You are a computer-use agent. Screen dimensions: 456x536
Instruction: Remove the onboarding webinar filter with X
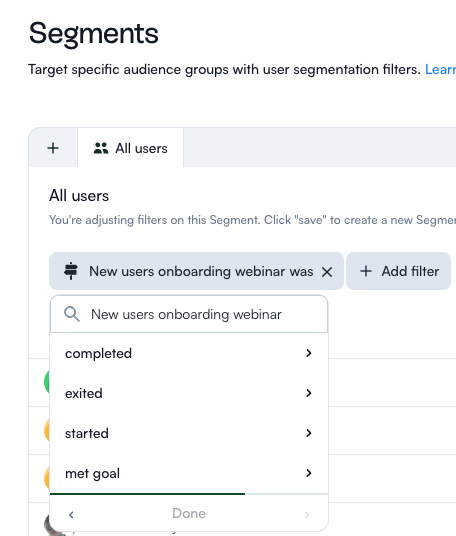[327, 272]
